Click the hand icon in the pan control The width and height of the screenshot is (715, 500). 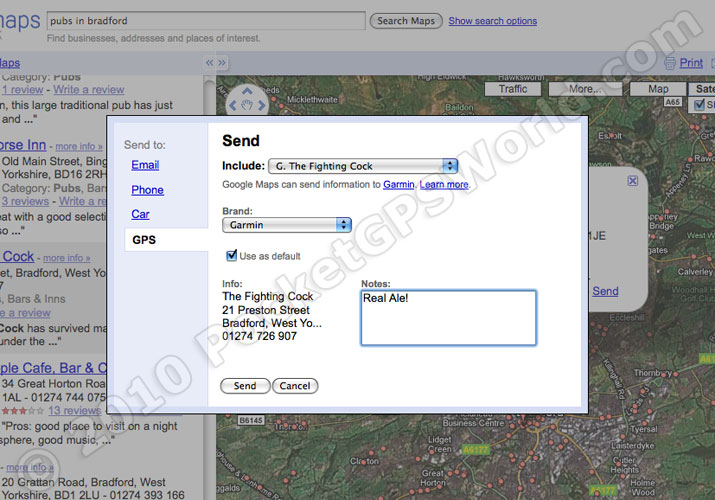[247, 106]
